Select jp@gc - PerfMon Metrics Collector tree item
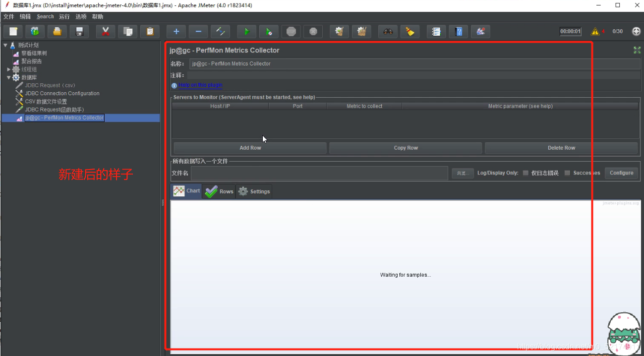644x356 pixels. pyautogui.click(x=64, y=118)
